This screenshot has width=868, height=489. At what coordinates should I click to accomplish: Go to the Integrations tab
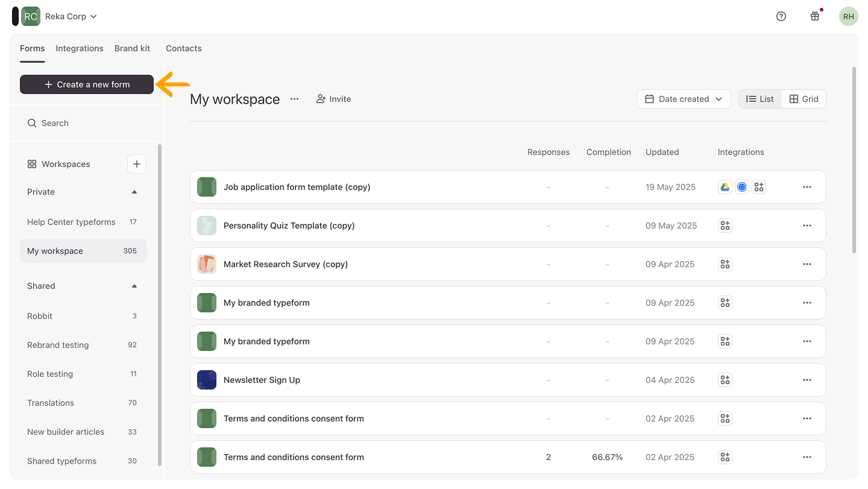[80, 48]
